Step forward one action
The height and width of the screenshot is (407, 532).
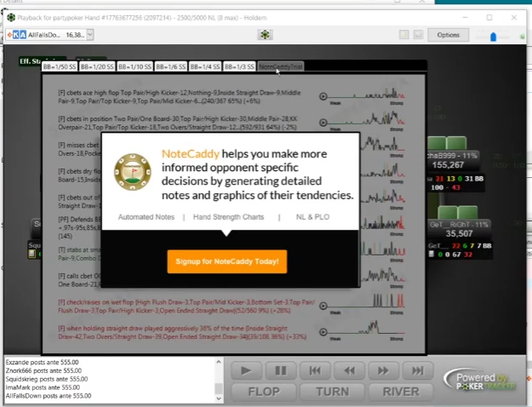[x=383, y=370]
